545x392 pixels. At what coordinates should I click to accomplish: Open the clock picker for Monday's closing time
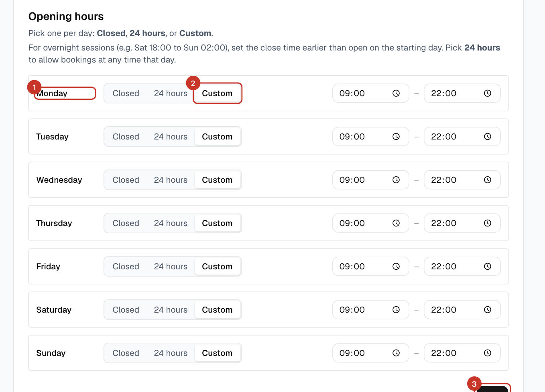coord(488,93)
